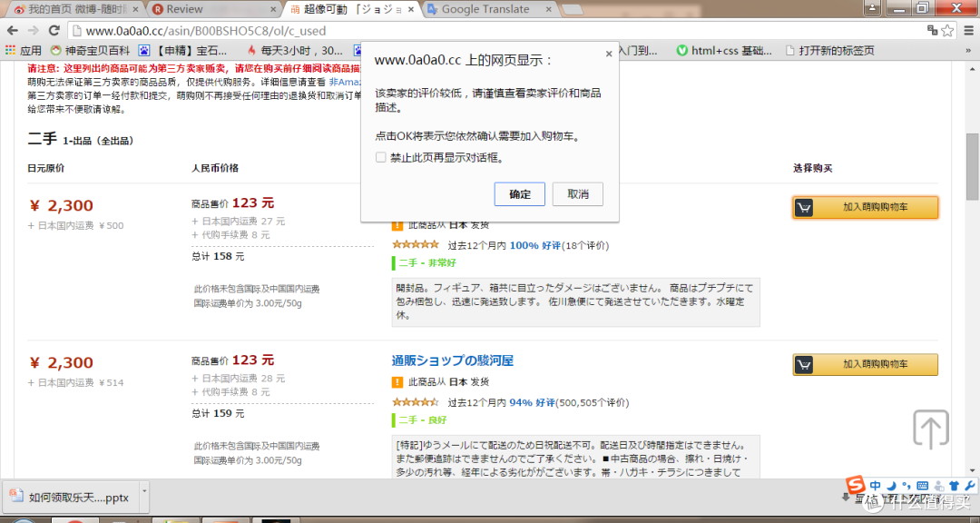Toggle Sogou moon half-width mode
This screenshot has width=980, height=523.
point(892,486)
